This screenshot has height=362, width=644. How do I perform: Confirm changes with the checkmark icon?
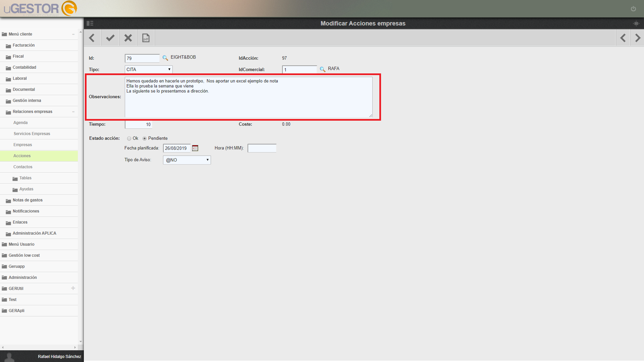tap(110, 38)
